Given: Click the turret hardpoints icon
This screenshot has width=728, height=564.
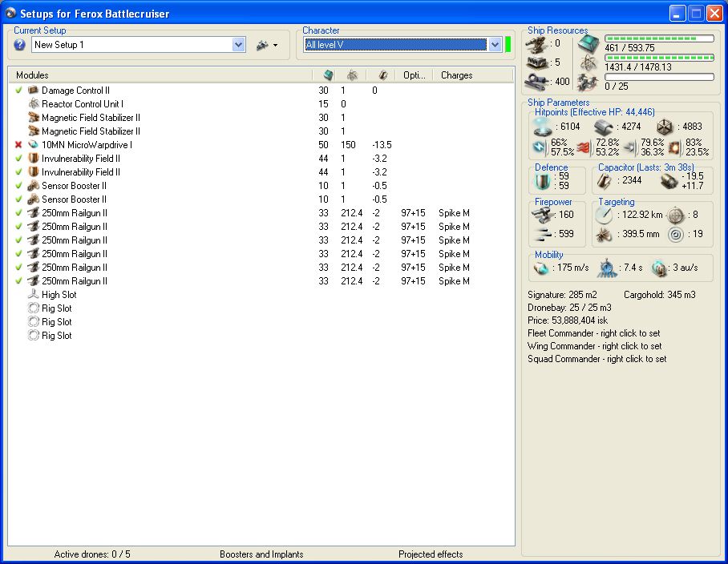Looking at the screenshot, I should click(538, 44).
